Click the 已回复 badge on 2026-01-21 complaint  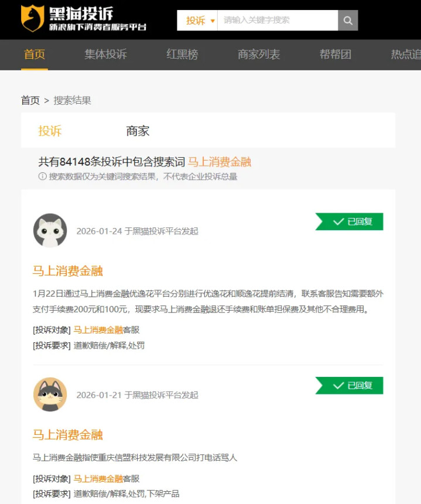(x=350, y=386)
